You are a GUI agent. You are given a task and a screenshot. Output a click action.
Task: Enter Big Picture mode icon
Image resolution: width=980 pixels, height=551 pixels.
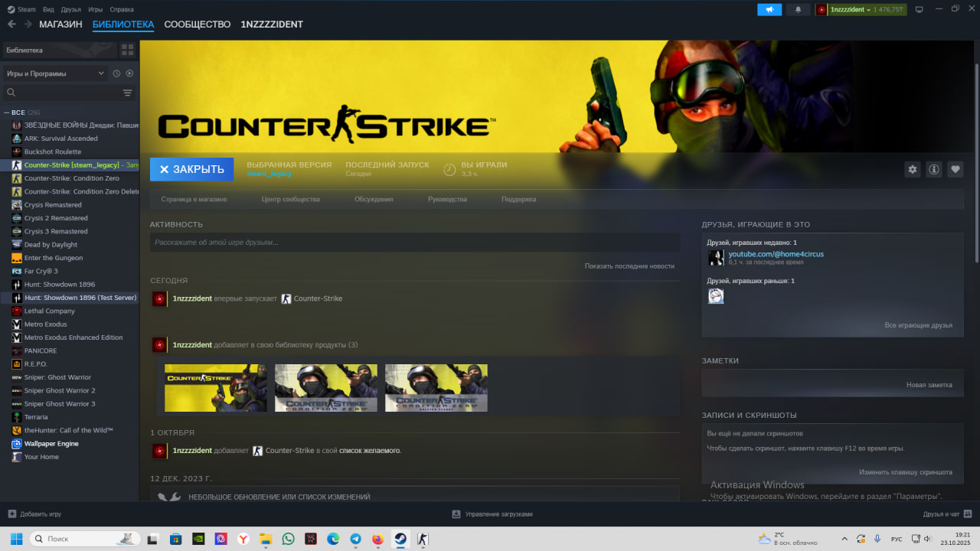click(x=919, y=9)
